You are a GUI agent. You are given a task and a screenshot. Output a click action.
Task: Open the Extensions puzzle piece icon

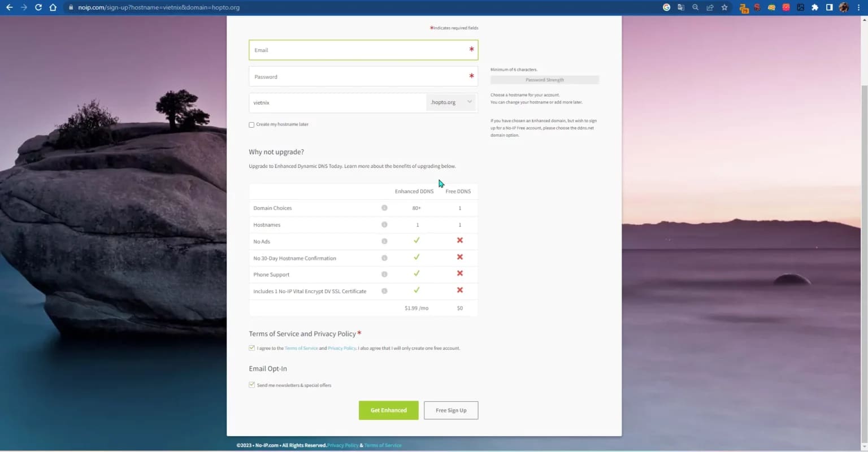(815, 7)
